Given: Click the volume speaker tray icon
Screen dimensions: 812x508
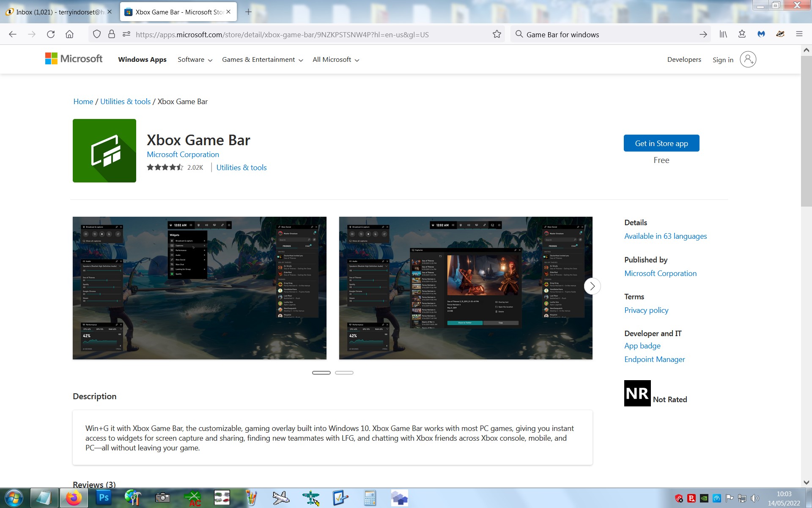Looking at the screenshot, I should coord(754,498).
